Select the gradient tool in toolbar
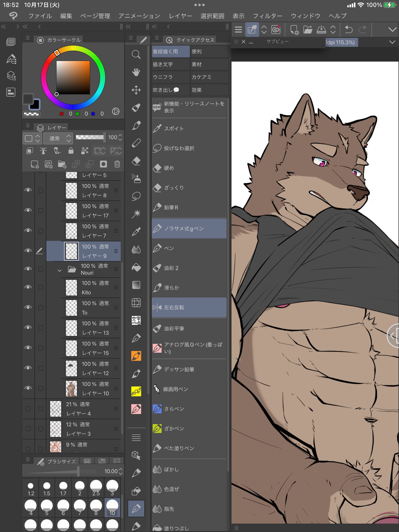Image resolution: width=399 pixels, height=532 pixels. 136,285
